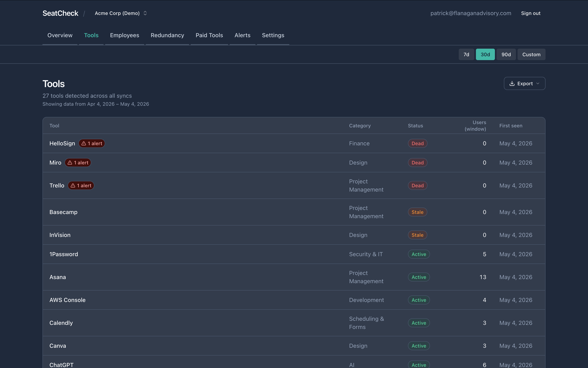Open the HelloSign tool row
The width and height of the screenshot is (588, 368).
(x=294, y=143)
